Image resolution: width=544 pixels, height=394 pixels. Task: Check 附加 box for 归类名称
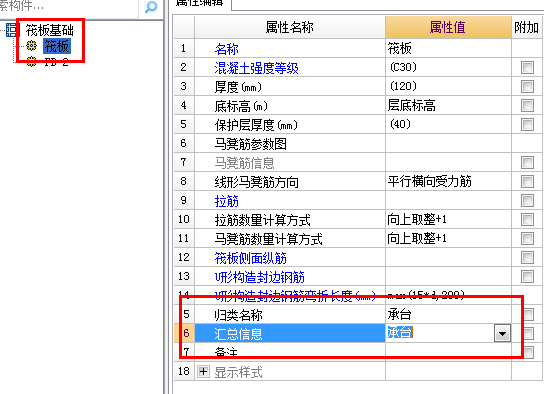[528, 315]
